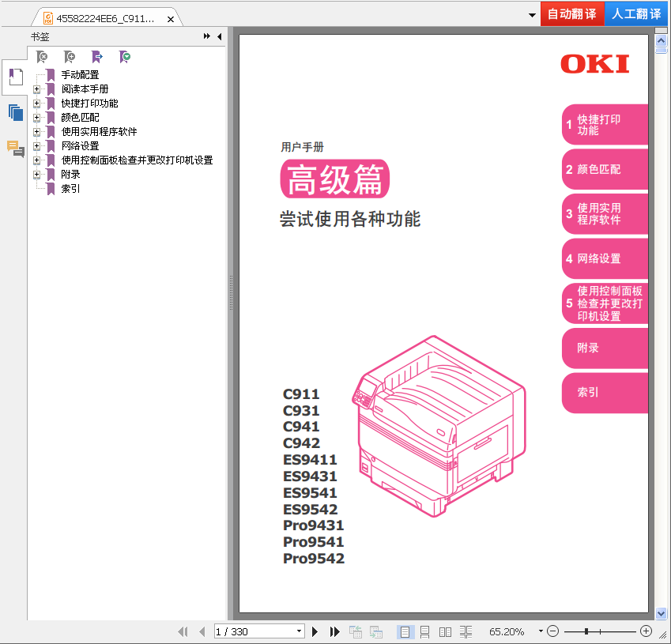Viewport: 671px width, 644px height.
Task: Click the 自动翻译 button
Action: point(572,14)
